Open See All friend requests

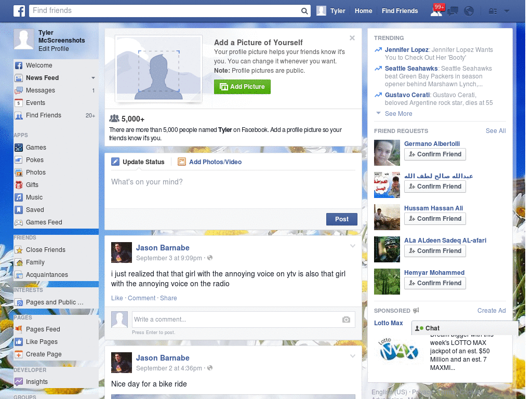(495, 131)
